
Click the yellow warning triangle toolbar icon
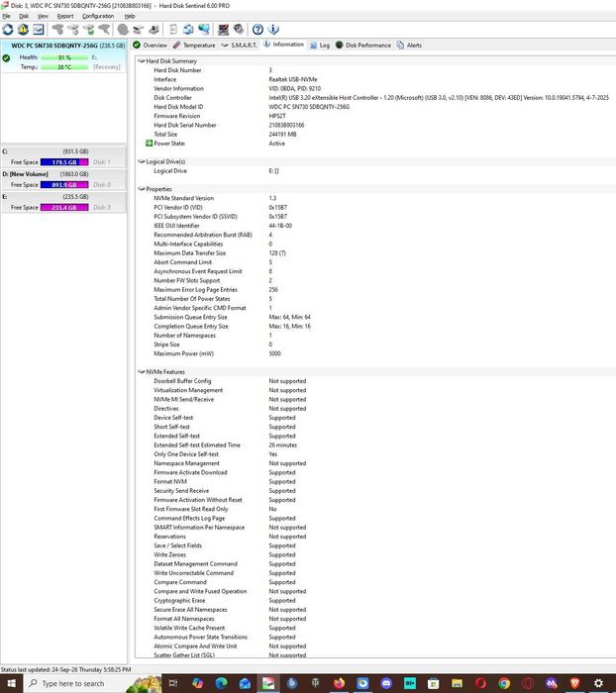point(23,30)
